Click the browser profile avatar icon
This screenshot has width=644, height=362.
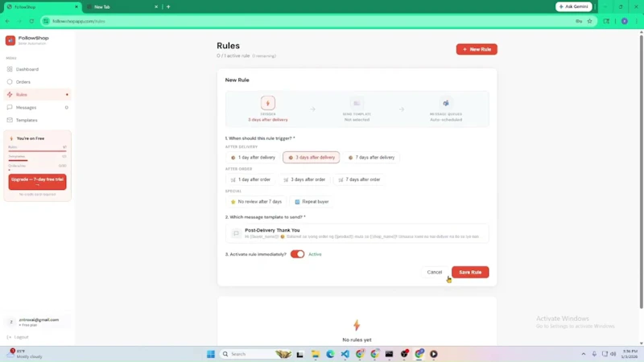click(625, 22)
